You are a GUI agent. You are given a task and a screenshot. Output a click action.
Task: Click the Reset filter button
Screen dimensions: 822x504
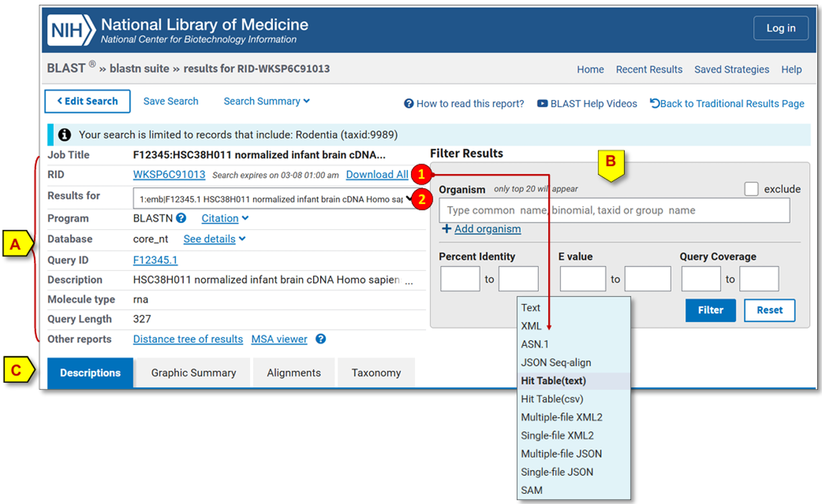(x=769, y=310)
